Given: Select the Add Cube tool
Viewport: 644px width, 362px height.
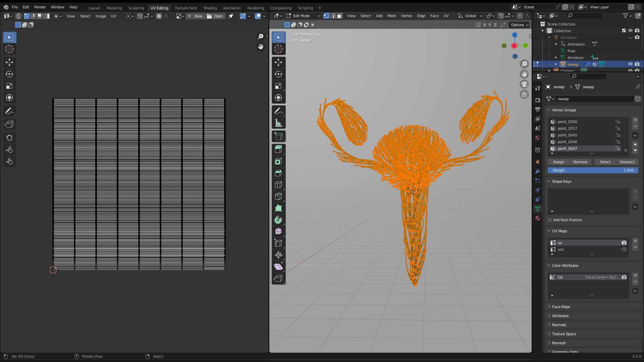Looking at the screenshot, I should tap(278, 136).
